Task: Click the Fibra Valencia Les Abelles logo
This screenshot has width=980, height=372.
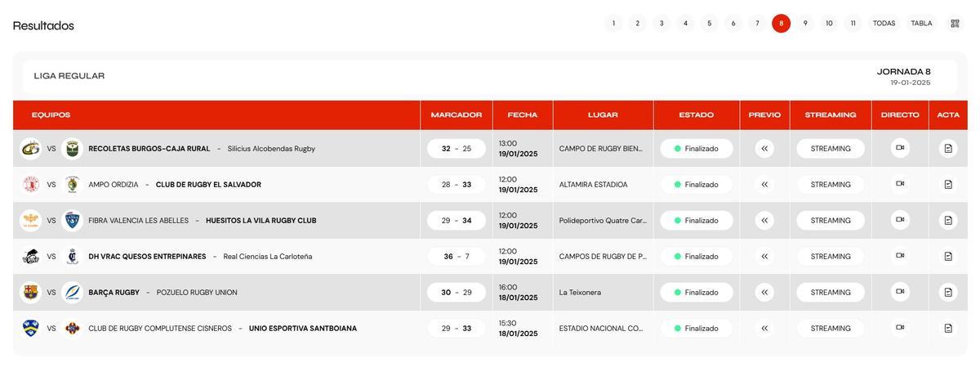Action: [31, 221]
